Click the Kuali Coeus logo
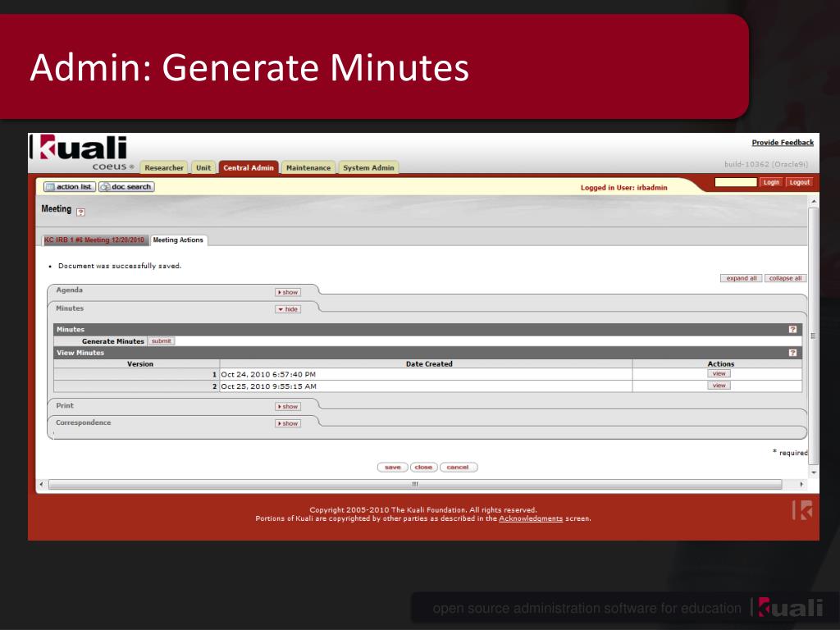840x630 pixels. pos(80,153)
